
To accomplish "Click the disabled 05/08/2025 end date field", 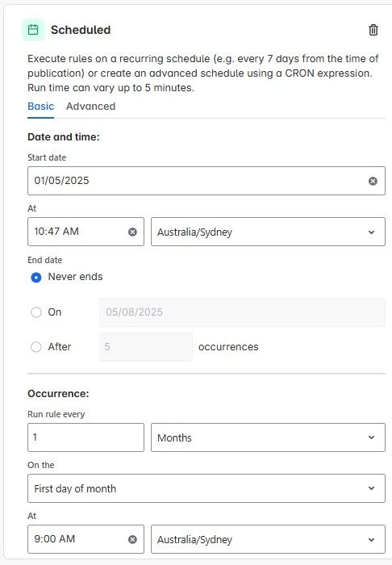I will [242, 312].
